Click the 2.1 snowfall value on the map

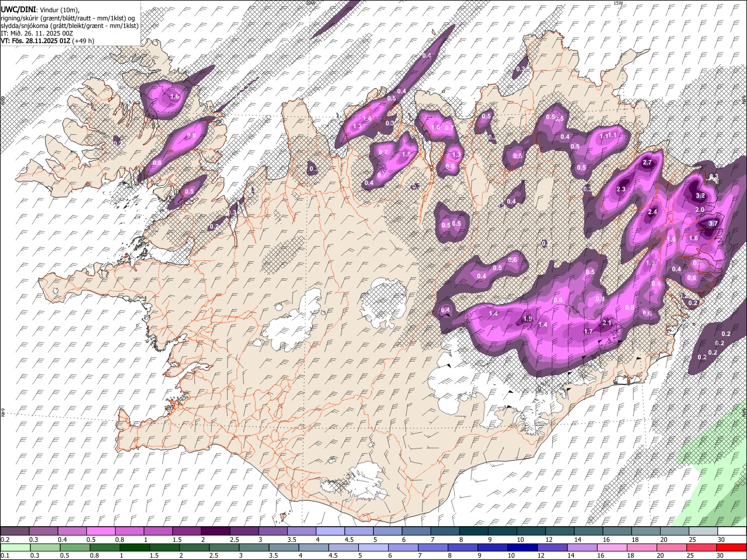(x=606, y=323)
